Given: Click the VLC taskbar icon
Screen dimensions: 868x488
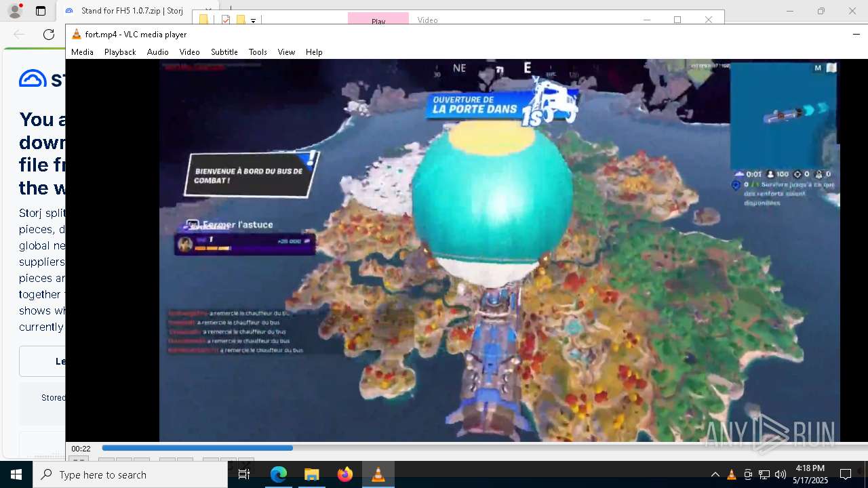Looking at the screenshot, I should tap(378, 474).
